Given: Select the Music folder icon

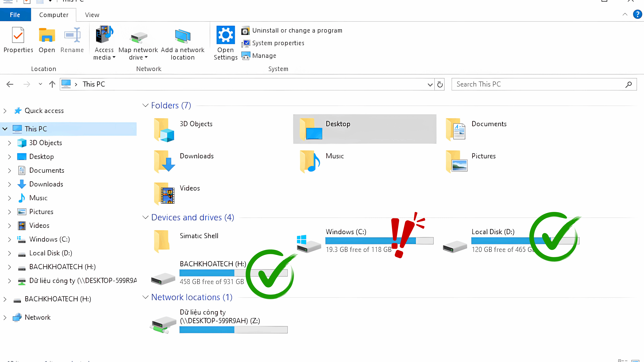Looking at the screenshot, I should point(310,161).
